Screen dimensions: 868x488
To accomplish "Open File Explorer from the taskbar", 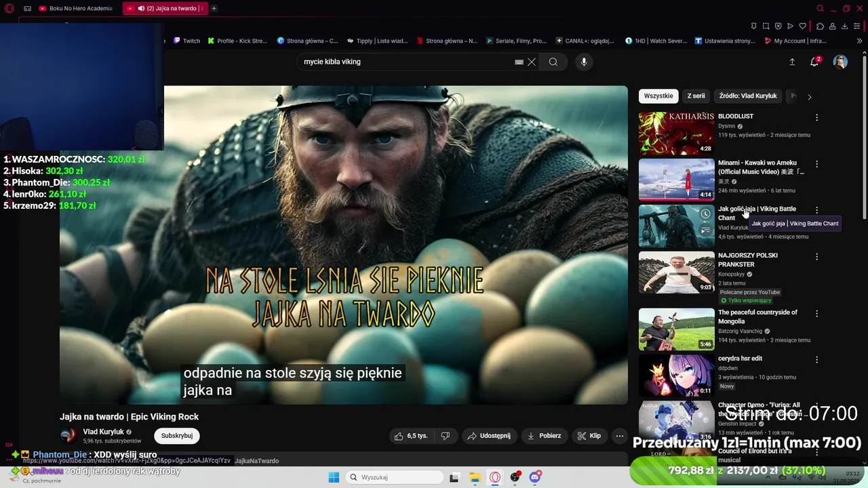I will (475, 477).
